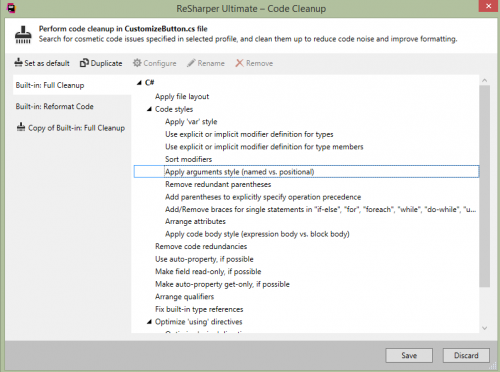Screen dimensions: 500x372
Task: Select Apply code body style item
Action: tap(257, 234)
